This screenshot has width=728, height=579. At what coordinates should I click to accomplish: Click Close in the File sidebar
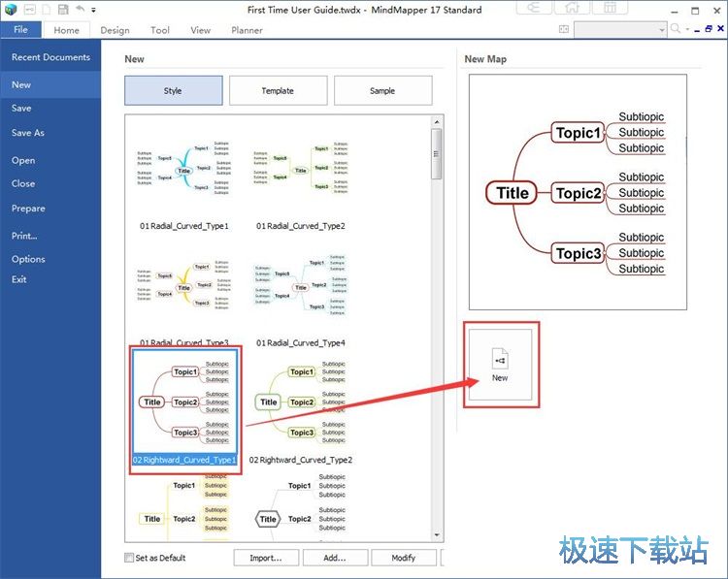[x=50, y=183]
